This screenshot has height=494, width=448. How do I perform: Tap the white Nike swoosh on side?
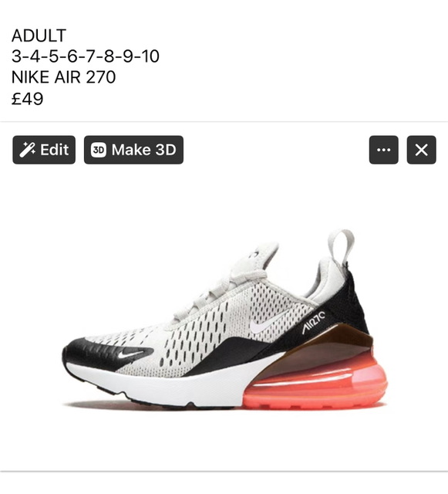(266, 324)
